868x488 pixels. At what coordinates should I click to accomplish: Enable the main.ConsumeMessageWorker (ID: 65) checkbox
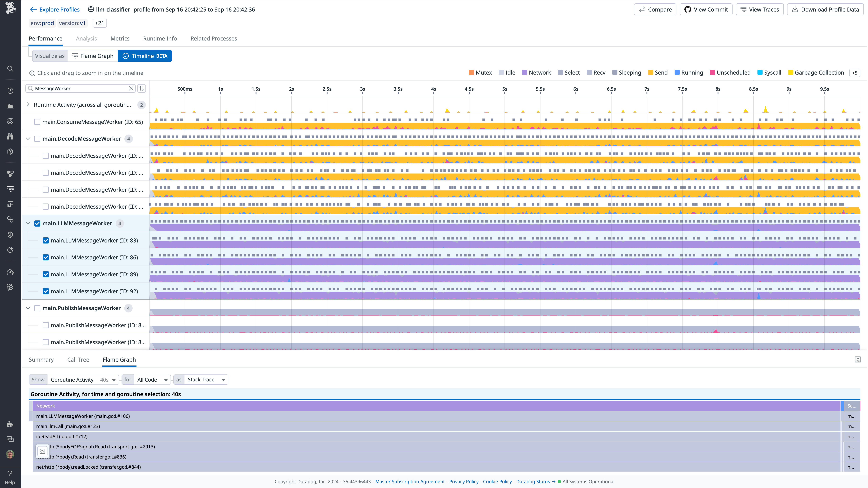coord(37,122)
